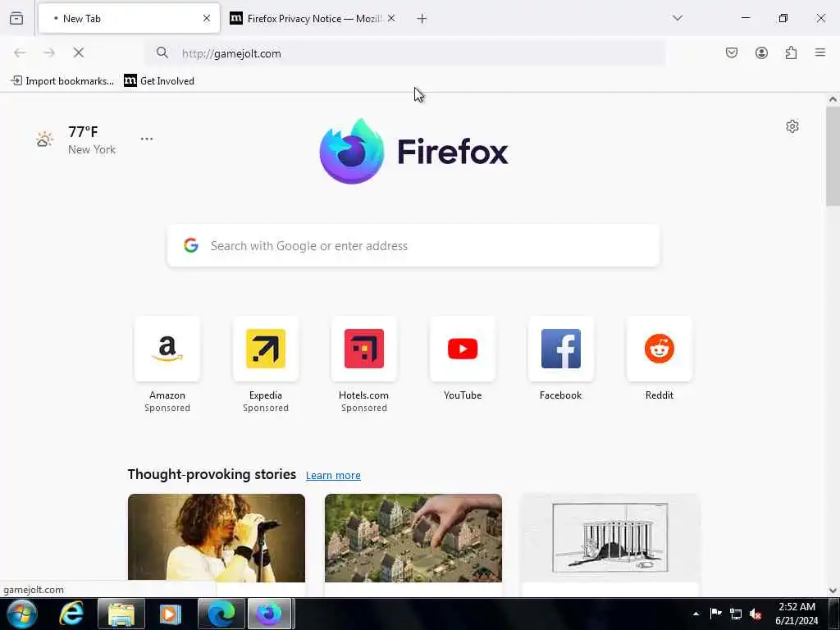
Task: Open the weather widget options menu
Action: click(x=147, y=139)
